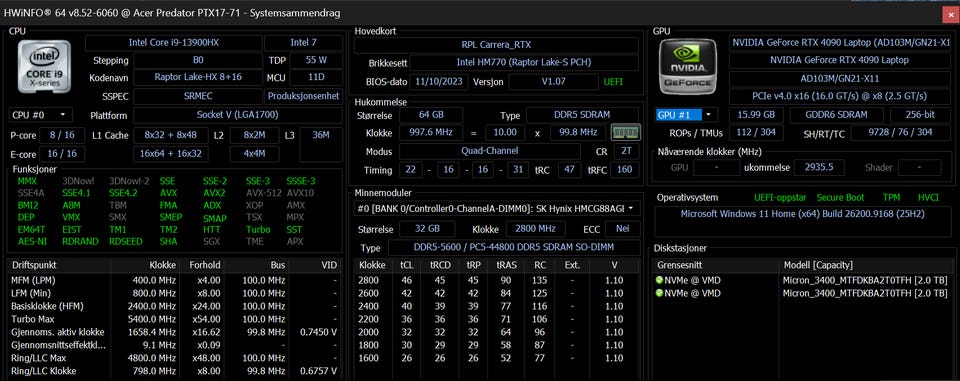Open the CPU #0 selector dropdown
Viewport: 960px width, 381px height.
(x=40, y=115)
